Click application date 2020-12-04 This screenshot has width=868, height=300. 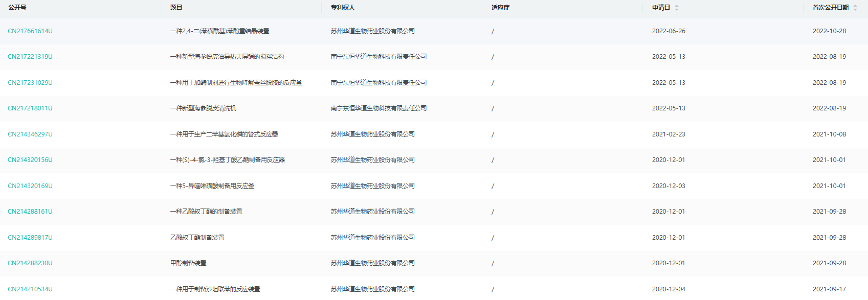pos(669,289)
